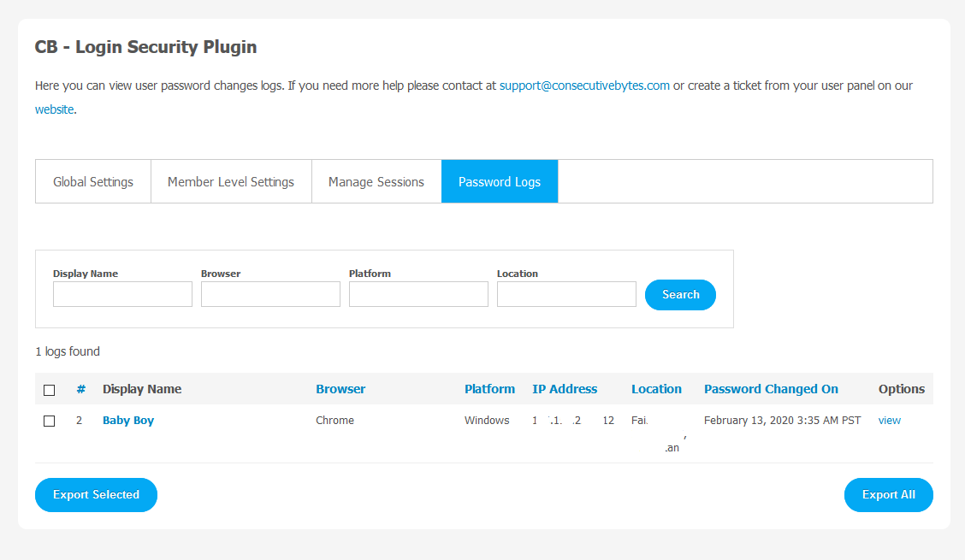Click the Location filter text box
Viewport: 965px width, 560px height.
566,294
